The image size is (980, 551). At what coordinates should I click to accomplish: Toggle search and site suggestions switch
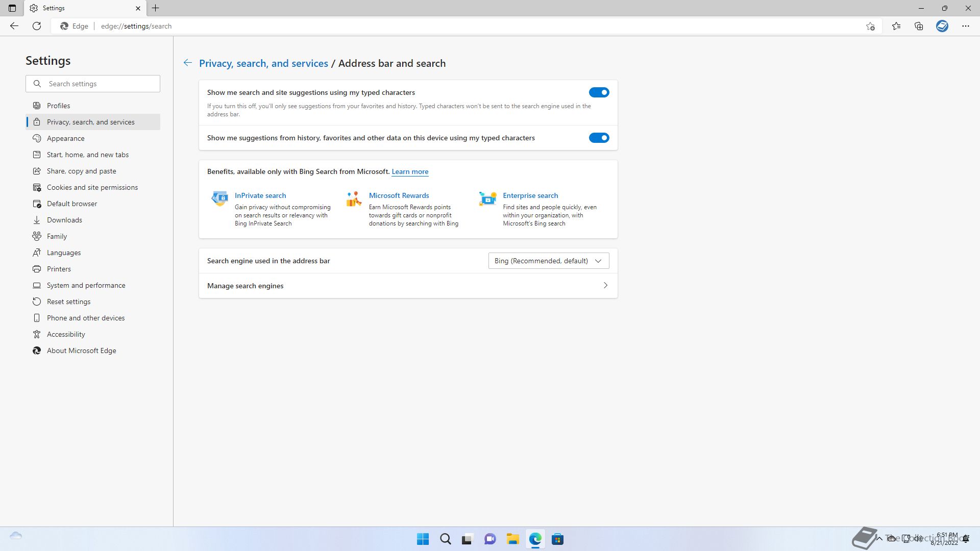pyautogui.click(x=599, y=92)
